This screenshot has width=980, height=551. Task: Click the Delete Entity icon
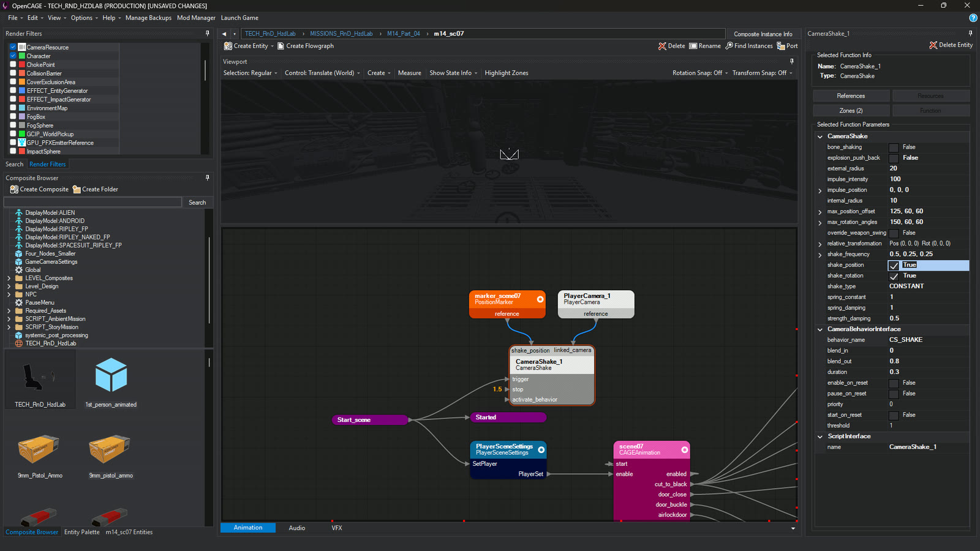click(933, 45)
